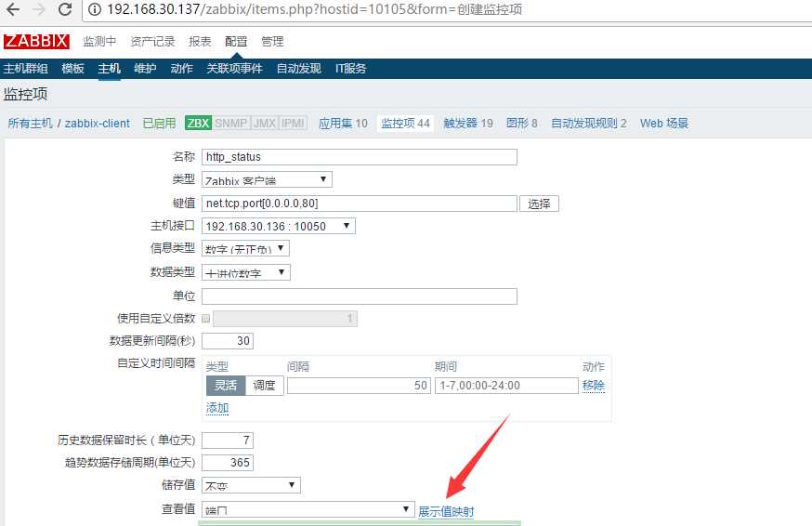Click the 已启用 status link

tap(159, 123)
